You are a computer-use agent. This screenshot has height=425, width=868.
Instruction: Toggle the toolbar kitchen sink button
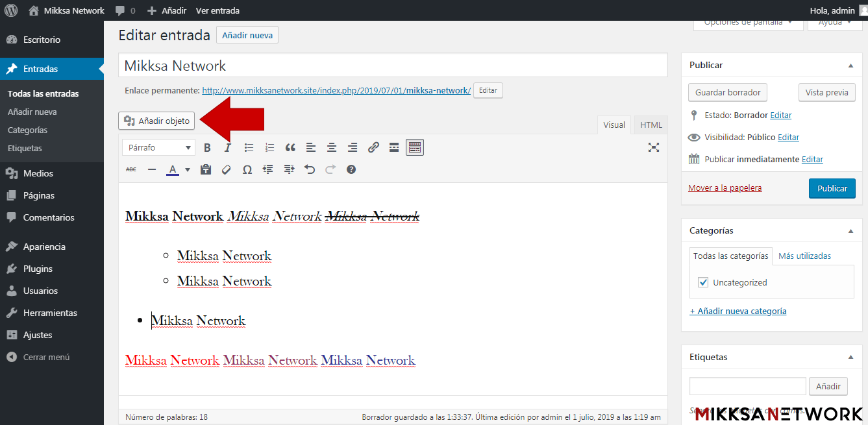click(x=415, y=148)
